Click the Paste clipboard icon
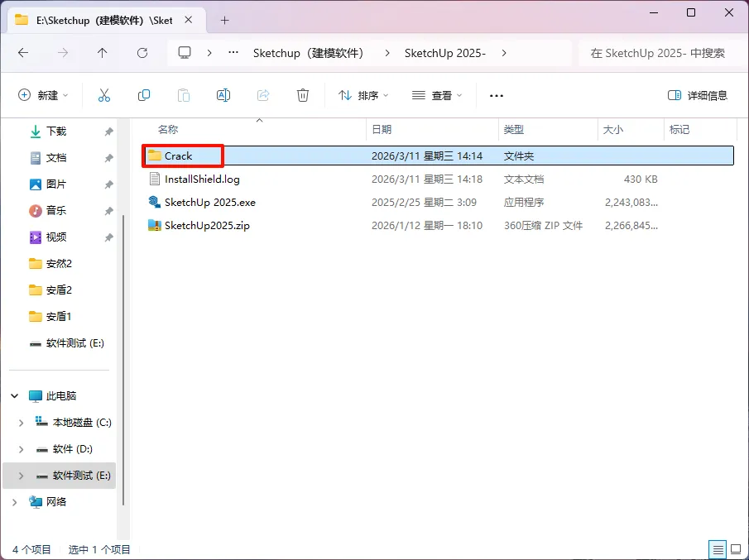This screenshot has height=560, width=749. pos(184,95)
